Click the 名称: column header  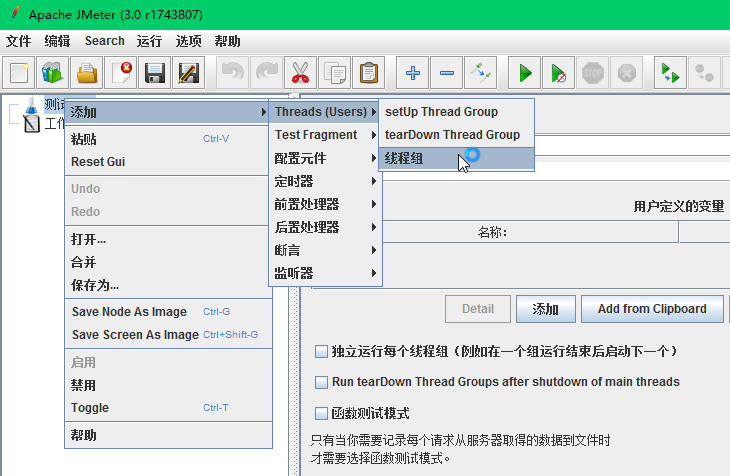(530, 232)
